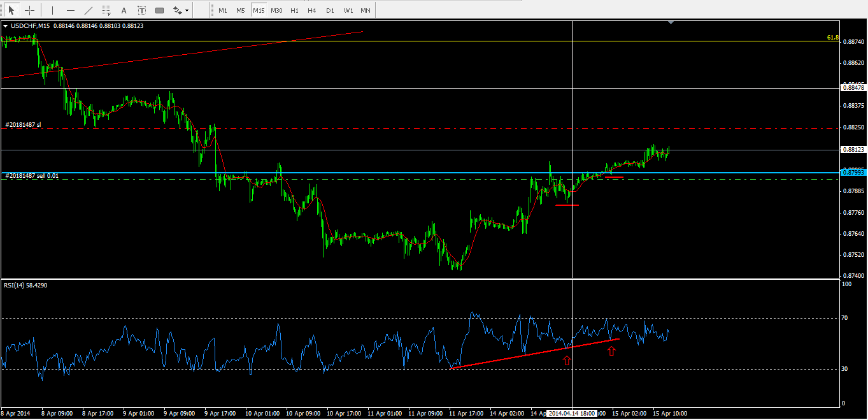The height and width of the screenshot is (420, 868).
Task: Click the 0.87400 price scale value
Action: click(x=853, y=276)
